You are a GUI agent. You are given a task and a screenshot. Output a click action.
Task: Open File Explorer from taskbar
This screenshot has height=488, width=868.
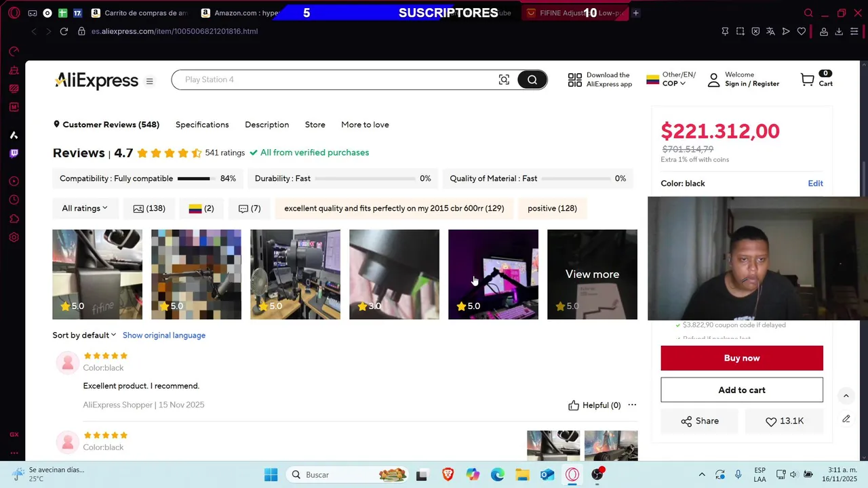click(522, 474)
